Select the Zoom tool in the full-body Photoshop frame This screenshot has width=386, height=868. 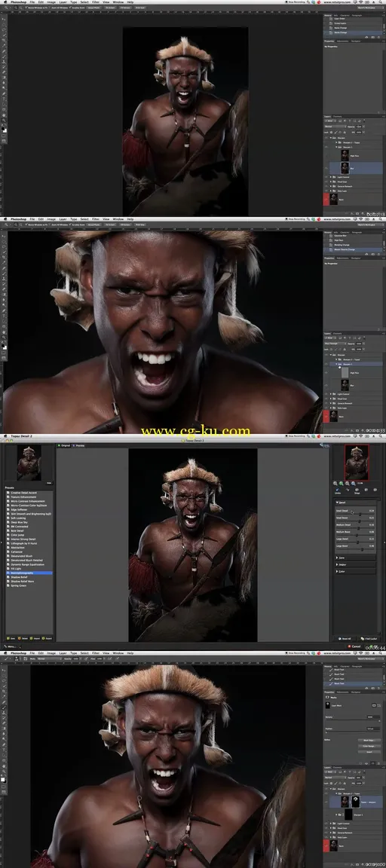tap(4, 120)
